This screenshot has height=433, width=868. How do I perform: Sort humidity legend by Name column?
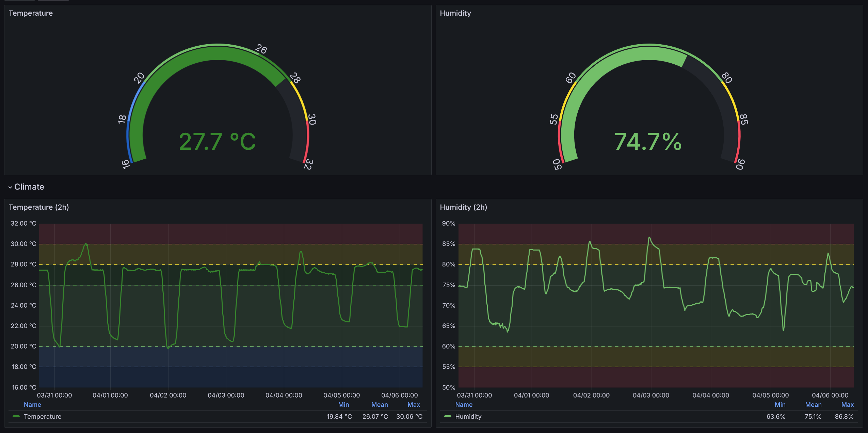pos(464,405)
